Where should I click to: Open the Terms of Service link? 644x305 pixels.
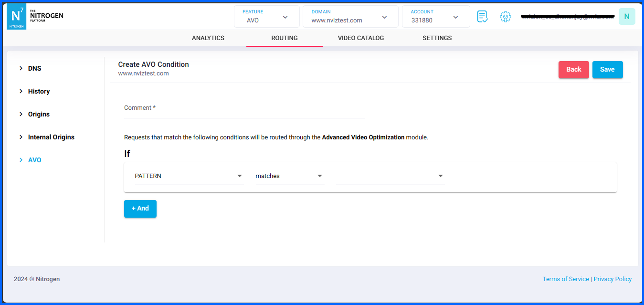pyautogui.click(x=566, y=279)
